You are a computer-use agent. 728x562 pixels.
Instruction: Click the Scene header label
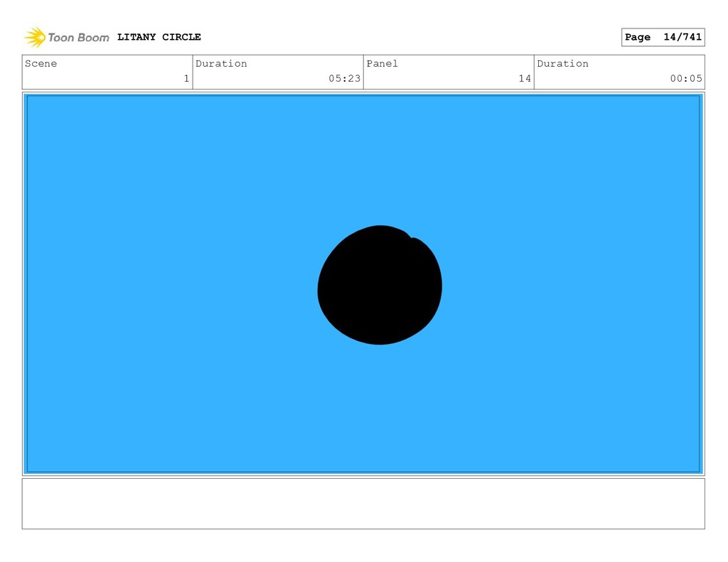pyautogui.click(x=41, y=63)
